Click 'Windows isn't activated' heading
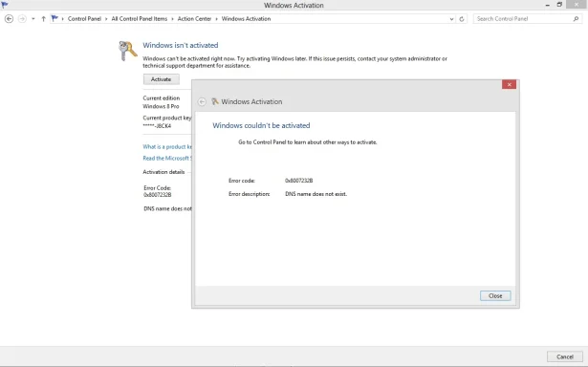The width and height of the screenshot is (588, 367). point(181,45)
